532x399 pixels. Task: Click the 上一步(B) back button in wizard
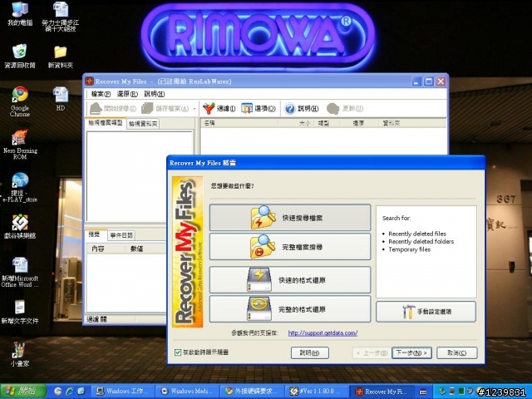(x=372, y=352)
